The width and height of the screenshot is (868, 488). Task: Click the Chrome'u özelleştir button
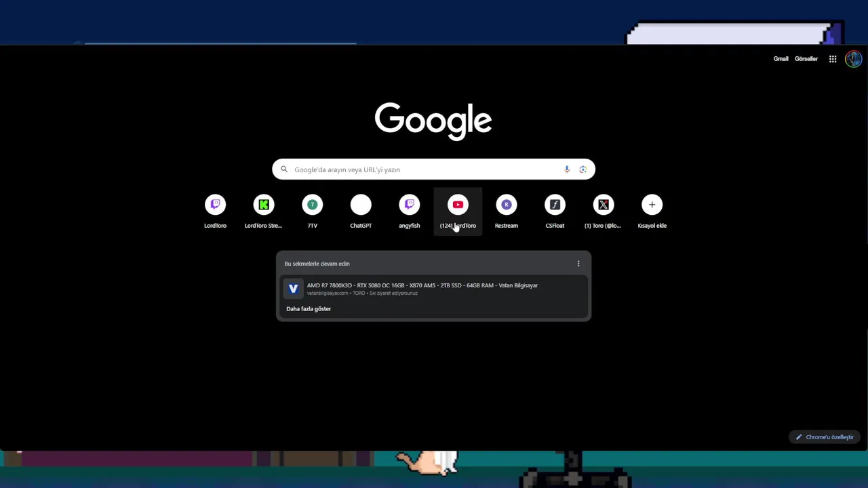(x=825, y=437)
